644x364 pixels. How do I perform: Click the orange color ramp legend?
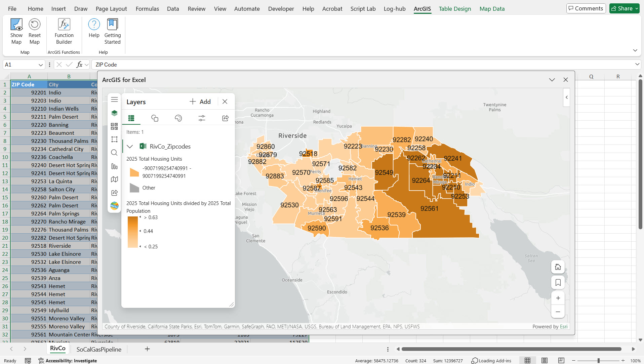(133, 232)
